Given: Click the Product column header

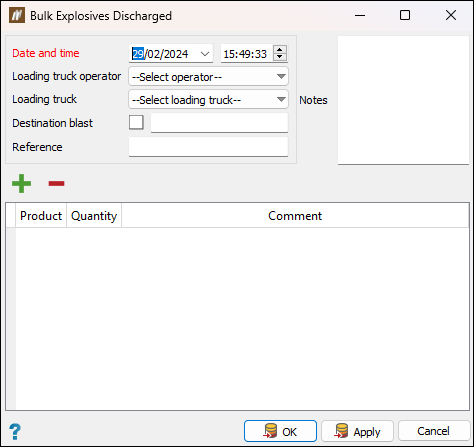Looking at the screenshot, I should [x=41, y=216].
